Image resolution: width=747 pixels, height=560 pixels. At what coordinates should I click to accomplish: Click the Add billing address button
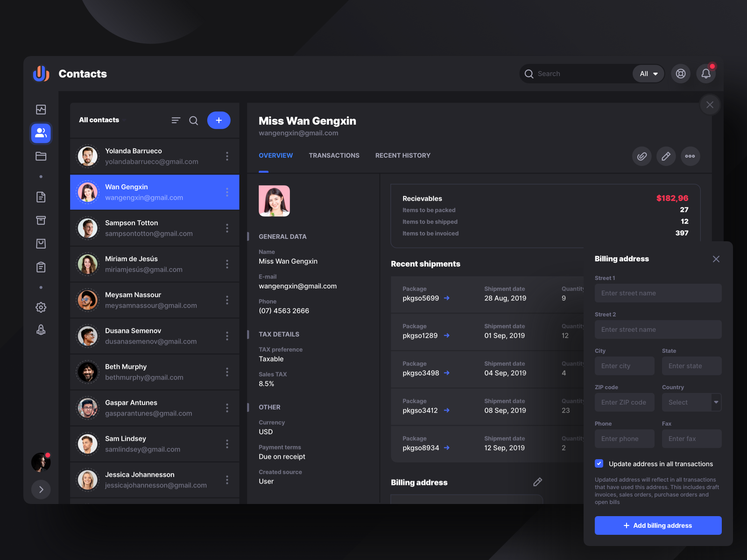[x=658, y=525]
